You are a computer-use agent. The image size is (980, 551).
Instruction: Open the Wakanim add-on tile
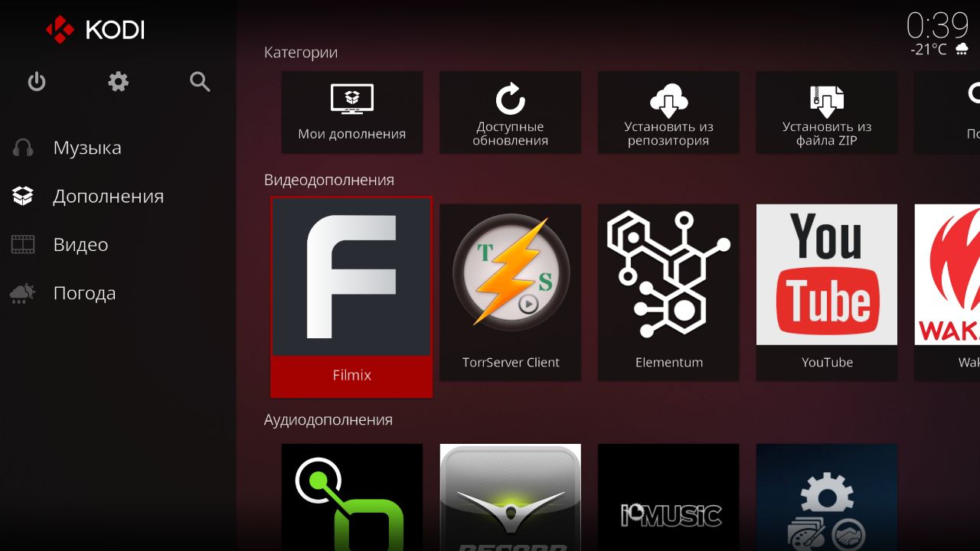pyautogui.click(x=947, y=292)
